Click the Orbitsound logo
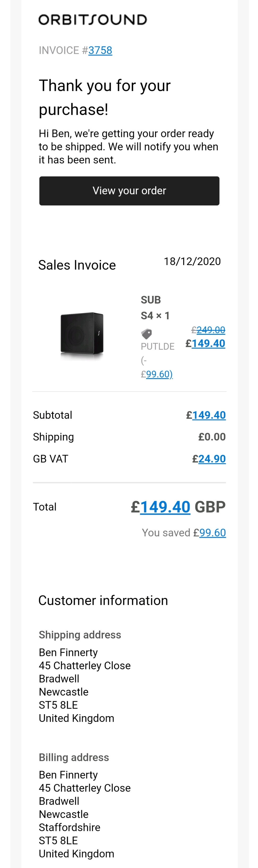258x868 pixels. coord(93,20)
